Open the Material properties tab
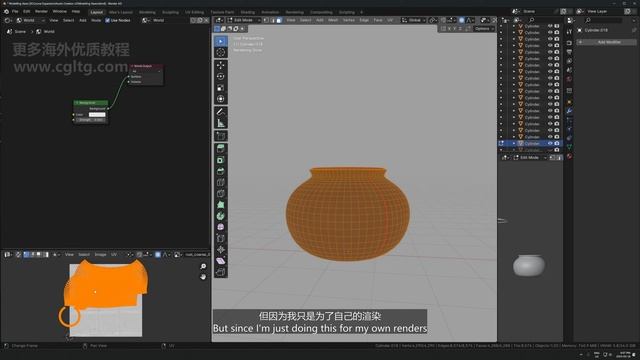The width and height of the screenshot is (640, 360). tap(569, 156)
